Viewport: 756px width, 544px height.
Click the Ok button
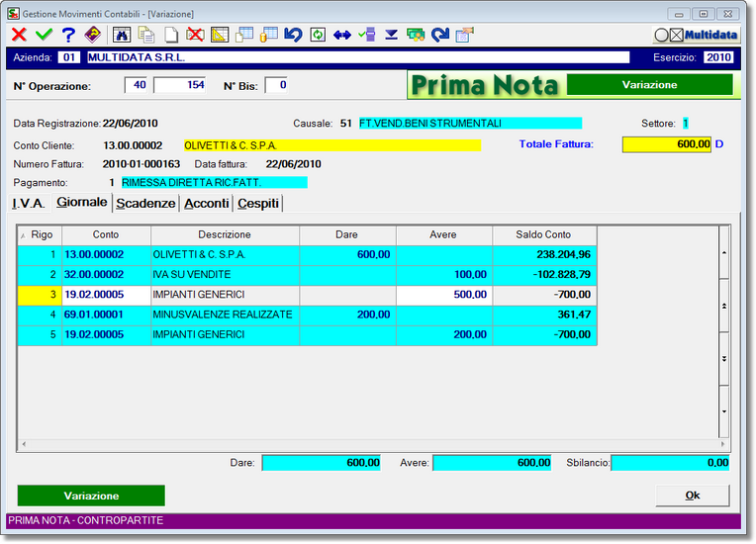(693, 496)
